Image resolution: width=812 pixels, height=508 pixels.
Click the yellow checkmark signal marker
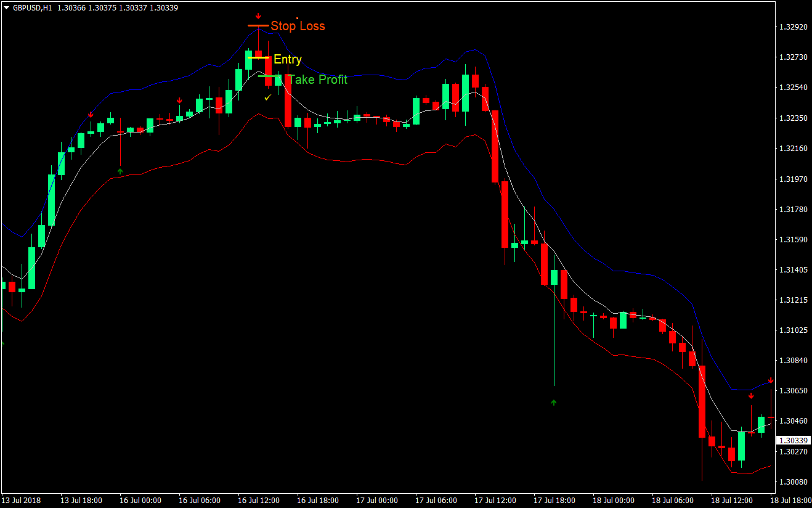pyautogui.click(x=267, y=97)
